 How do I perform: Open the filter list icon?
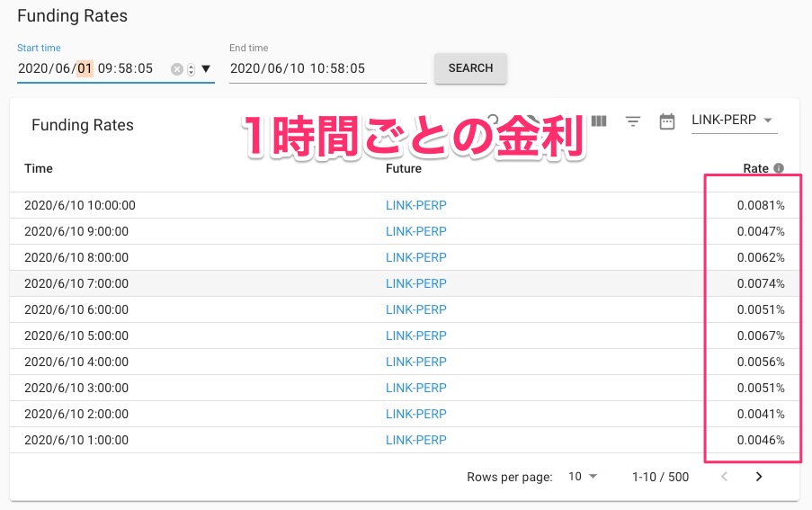click(x=633, y=121)
